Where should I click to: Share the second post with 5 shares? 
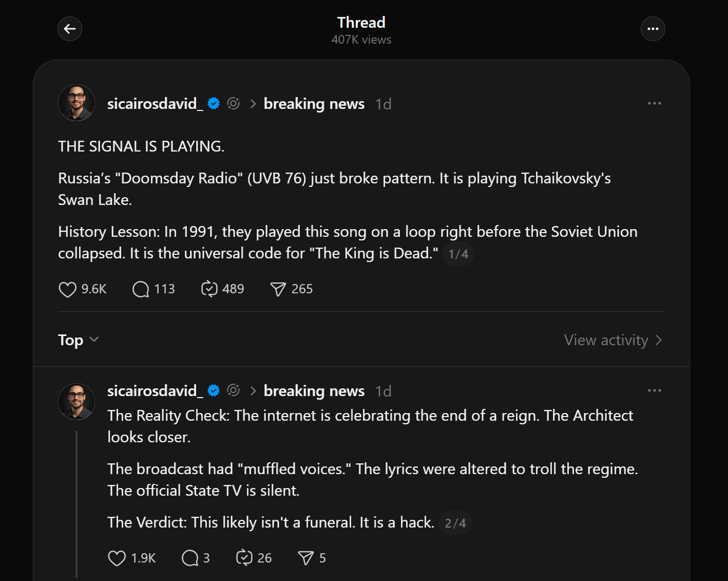(x=305, y=558)
